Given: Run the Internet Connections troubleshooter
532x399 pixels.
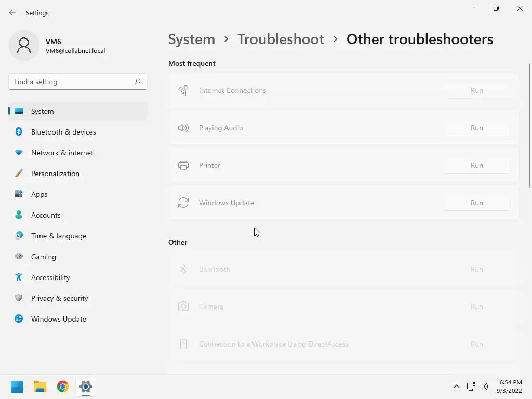Looking at the screenshot, I should [477, 90].
